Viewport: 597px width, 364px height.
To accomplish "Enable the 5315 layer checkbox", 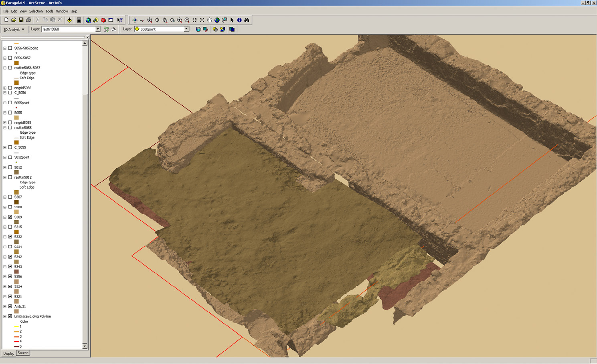I will click(x=10, y=227).
